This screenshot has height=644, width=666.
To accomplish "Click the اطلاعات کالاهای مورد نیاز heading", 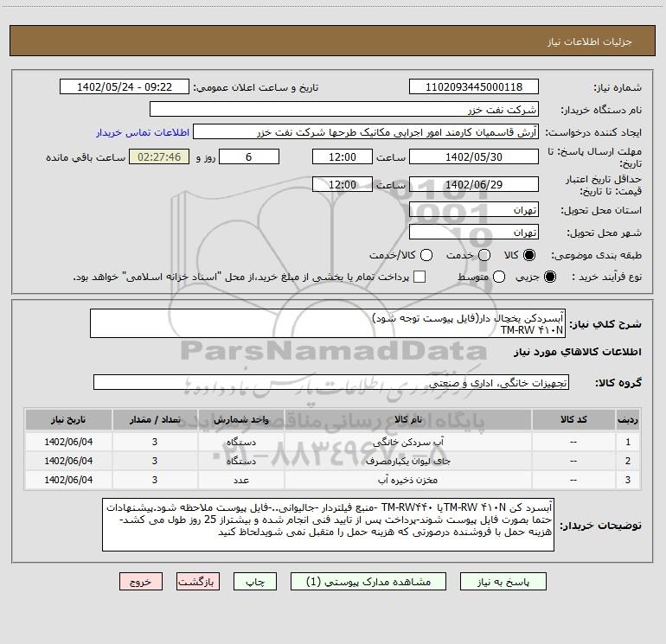I will pyautogui.click(x=577, y=352).
